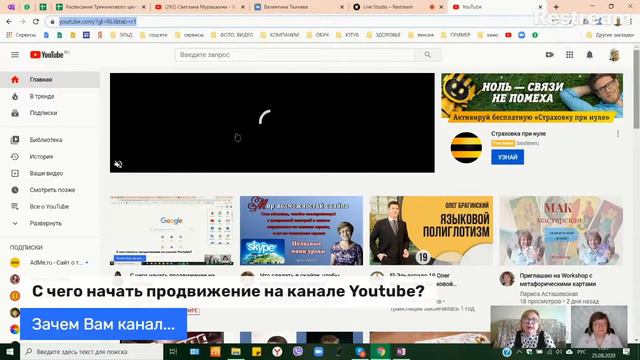This screenshot has width=640, height=360.
Task: Go to Главная in the sidebar
Action: (50, 80)
